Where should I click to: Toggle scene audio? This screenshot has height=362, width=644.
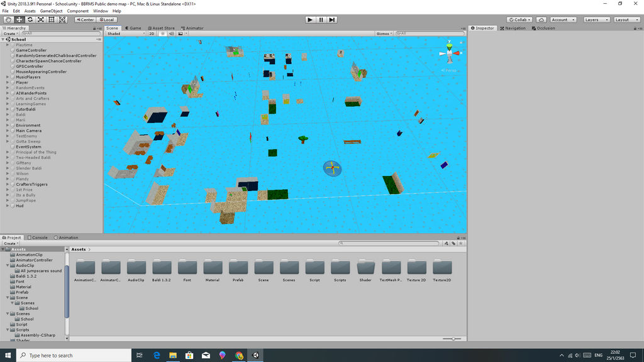171,34
